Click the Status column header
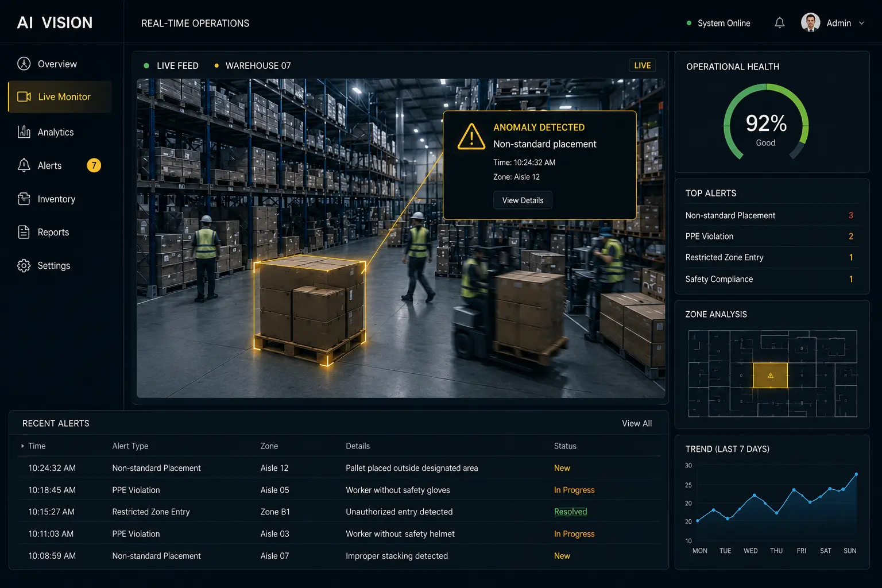The image size is (882, 588). 565,446
